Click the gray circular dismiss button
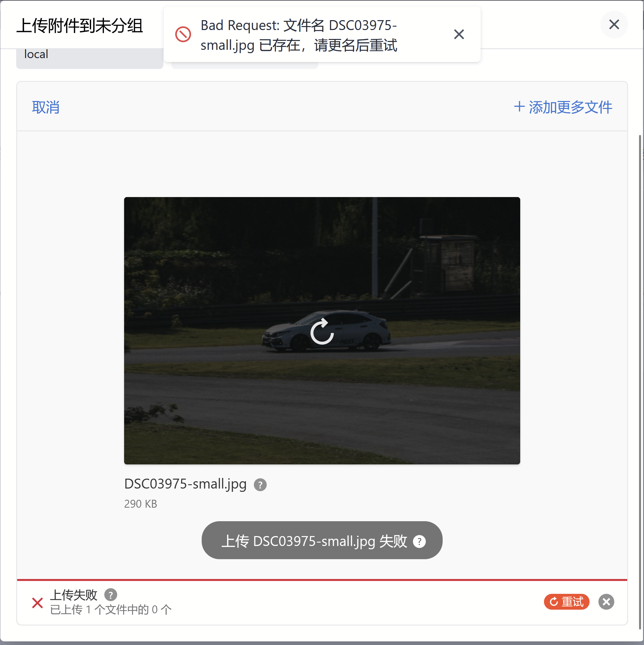This screenshot has width=644, height=645. tap(606, 602)
